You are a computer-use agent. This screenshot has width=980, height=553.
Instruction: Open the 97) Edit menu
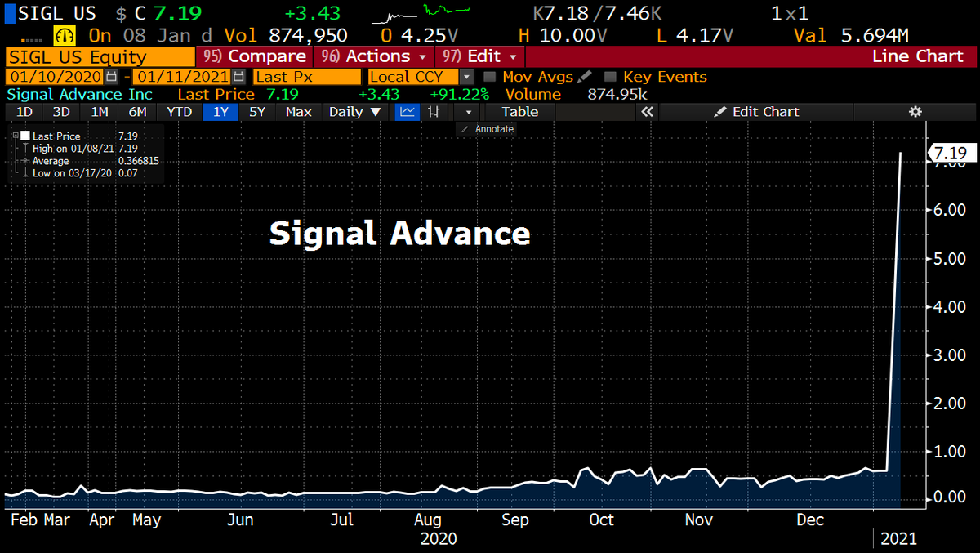(x=479, y=56)
